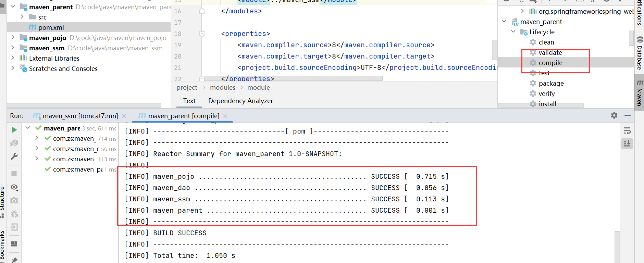Click the wrench settings icon in Run panel
The width and height of the screenshot is (644, 263).
[14, 156]
